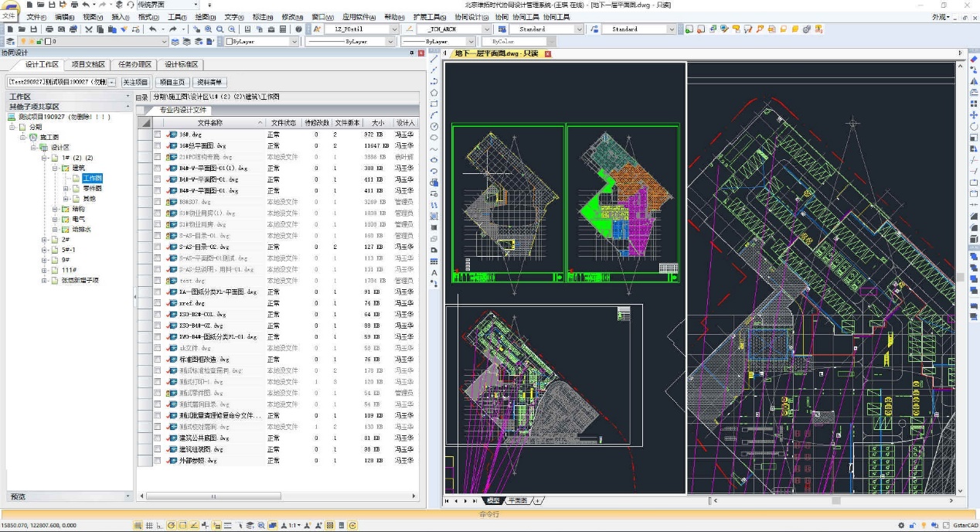Tick the checkbox for B4#-V-平面图-01(1).dwg

tap(158, 168)
